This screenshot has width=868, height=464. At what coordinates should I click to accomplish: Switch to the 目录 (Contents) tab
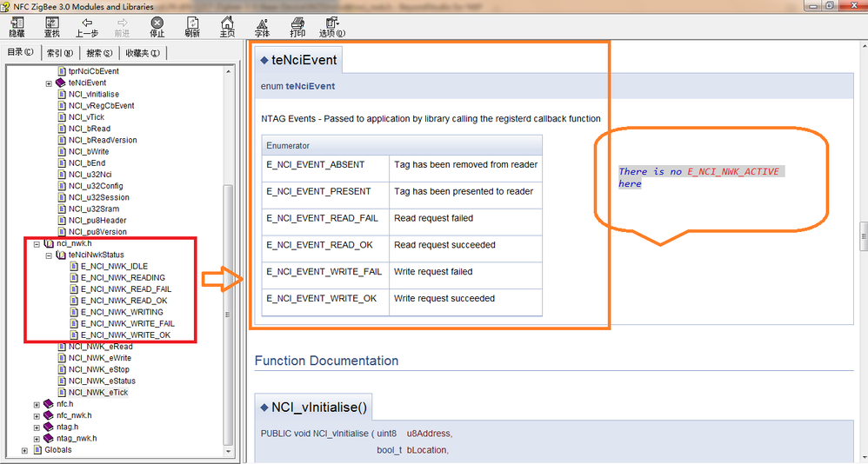pyautogui.click(x=21, y=52)
